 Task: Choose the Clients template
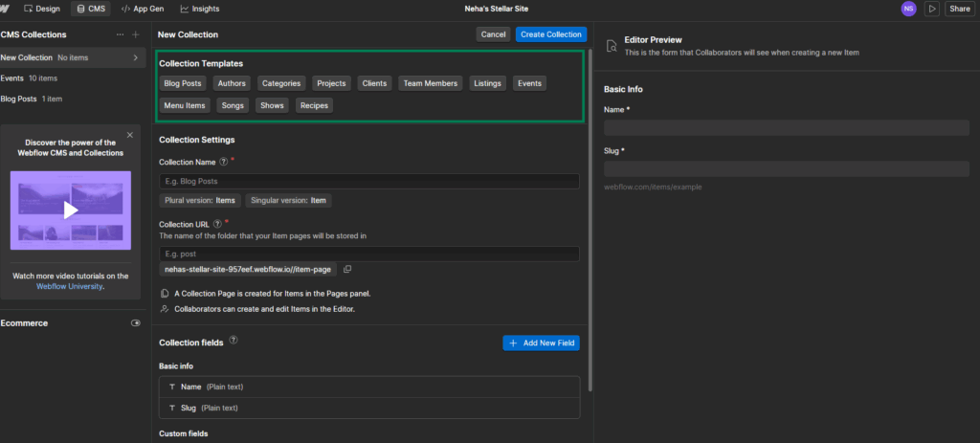click(x=374, y=83)
